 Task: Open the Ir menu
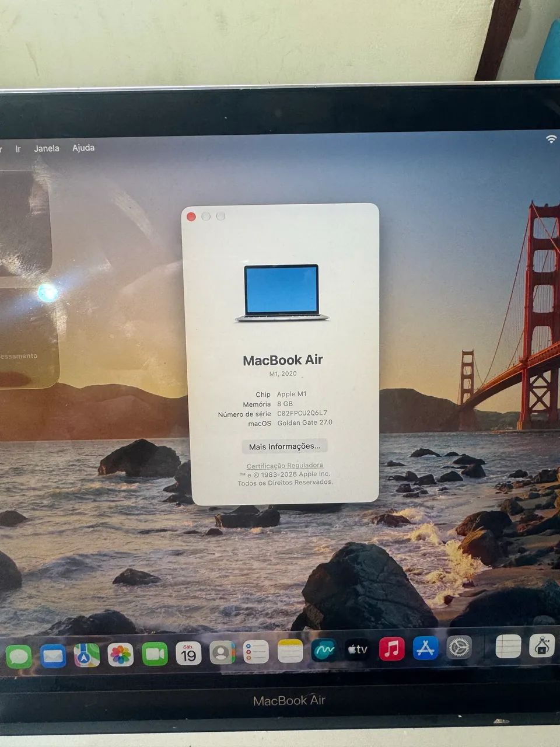click(18, 149)
